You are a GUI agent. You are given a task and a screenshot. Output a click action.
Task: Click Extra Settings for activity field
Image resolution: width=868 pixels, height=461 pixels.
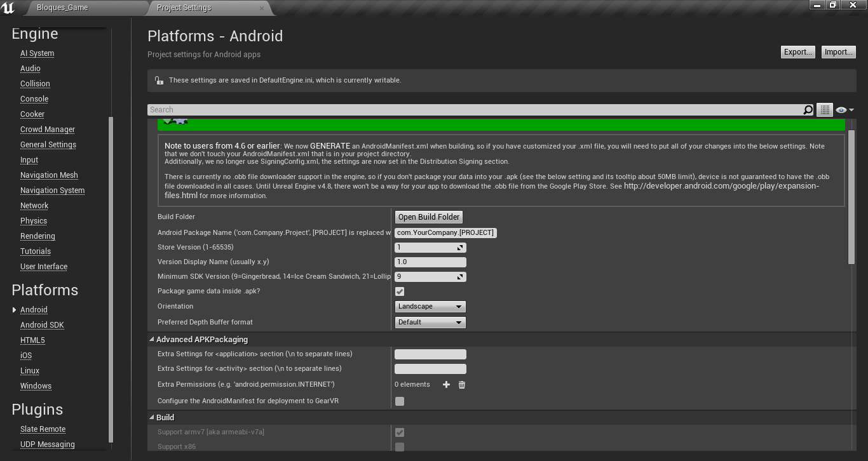pyautogui.click(x=430, y=369)
